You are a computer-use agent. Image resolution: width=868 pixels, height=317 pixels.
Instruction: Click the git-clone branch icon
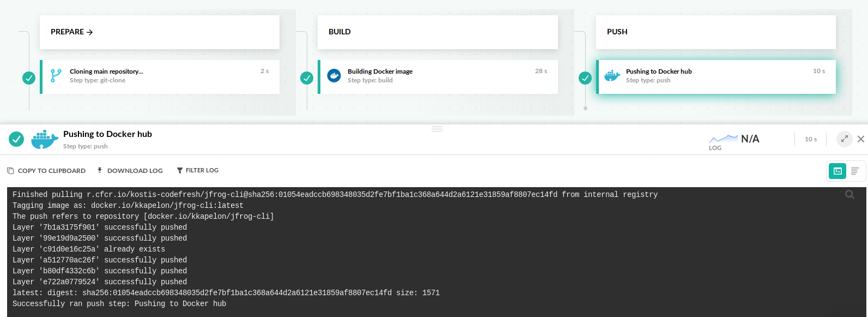tap(56, 75)
